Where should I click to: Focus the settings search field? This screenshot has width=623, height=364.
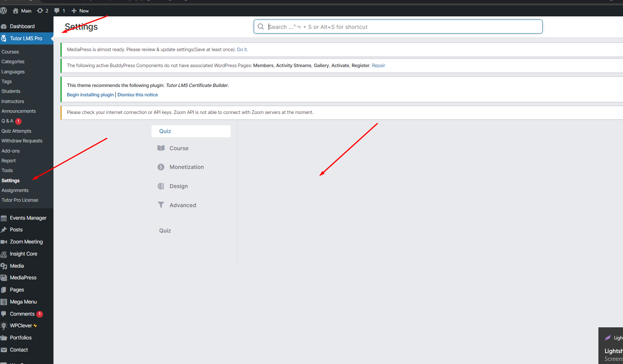point(398,27)
